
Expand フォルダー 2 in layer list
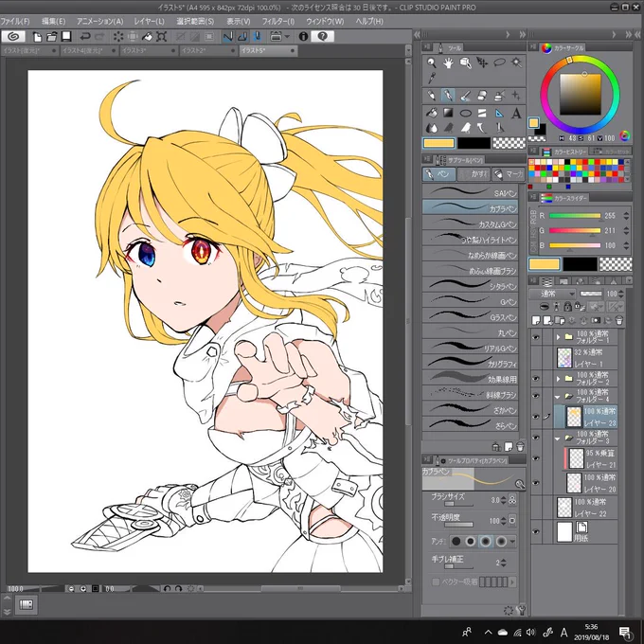tap(558, 379)
